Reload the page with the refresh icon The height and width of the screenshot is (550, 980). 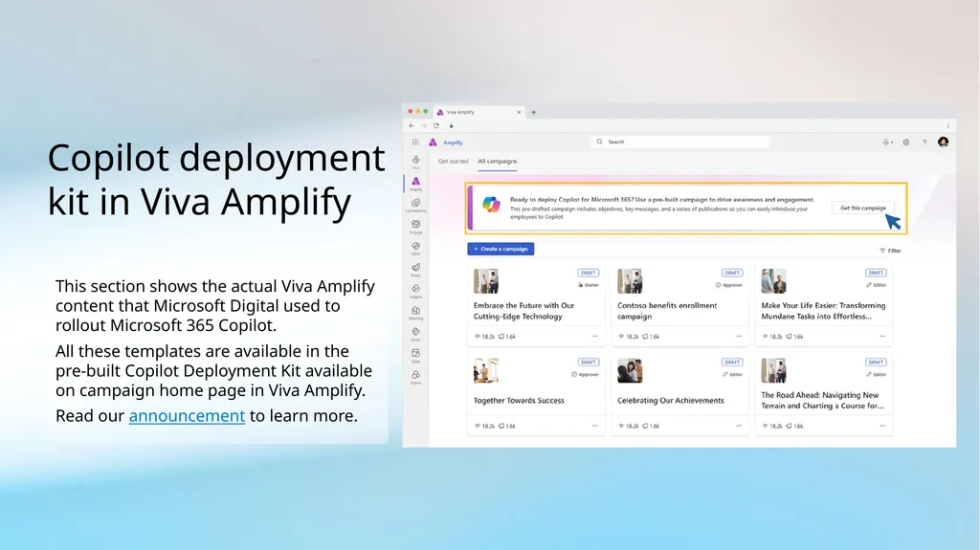coord(436,125)
